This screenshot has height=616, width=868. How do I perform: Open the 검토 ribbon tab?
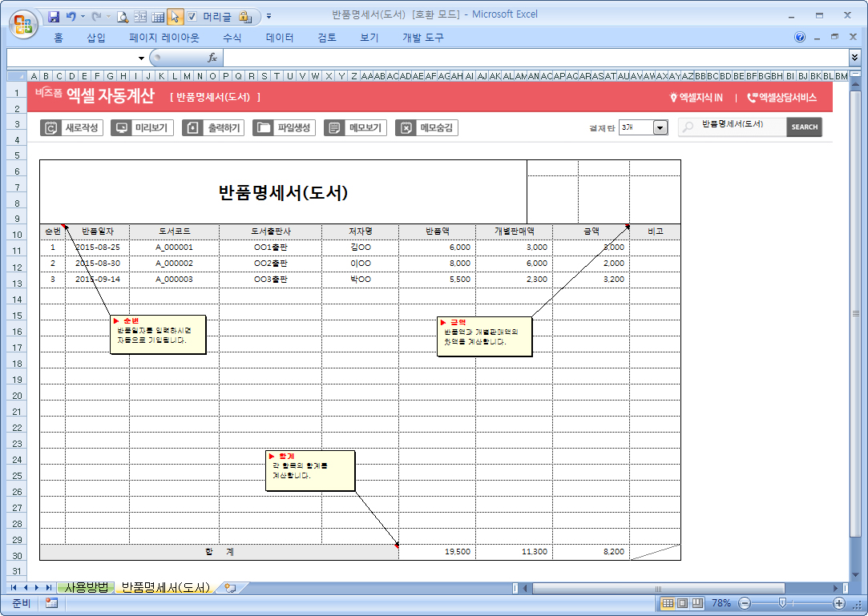[x=327, y=38]
